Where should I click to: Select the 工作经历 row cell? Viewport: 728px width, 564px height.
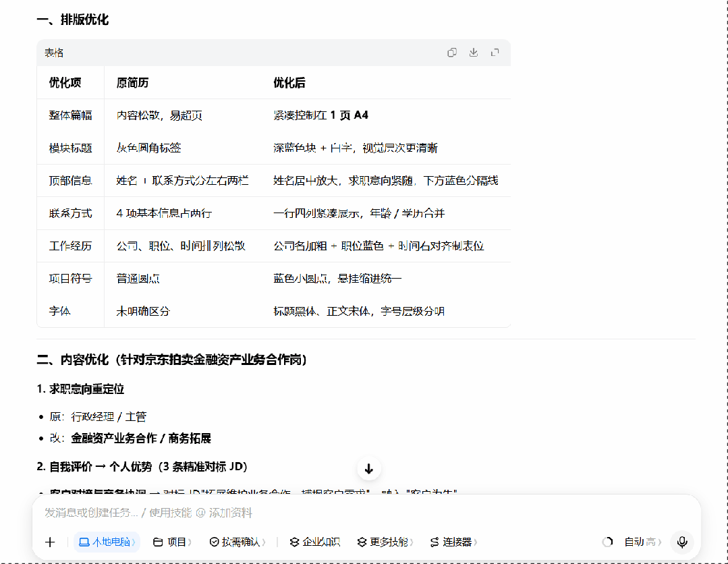(71, 246)
